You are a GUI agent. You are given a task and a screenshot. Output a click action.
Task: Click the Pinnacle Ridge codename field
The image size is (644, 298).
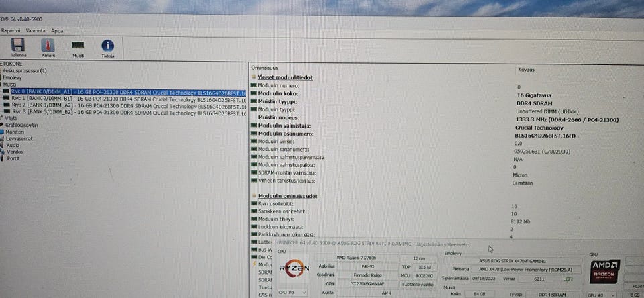pyautogui.click(x=367, y=275)
